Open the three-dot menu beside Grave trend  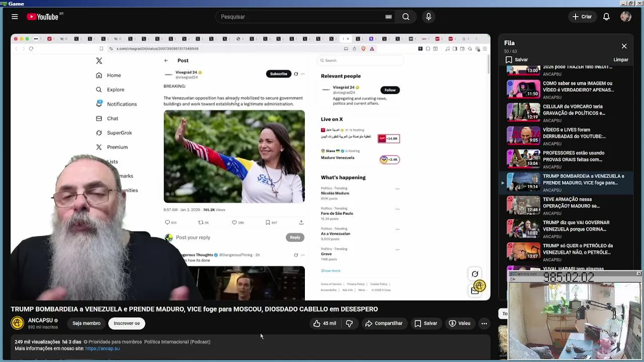(397, 249)
